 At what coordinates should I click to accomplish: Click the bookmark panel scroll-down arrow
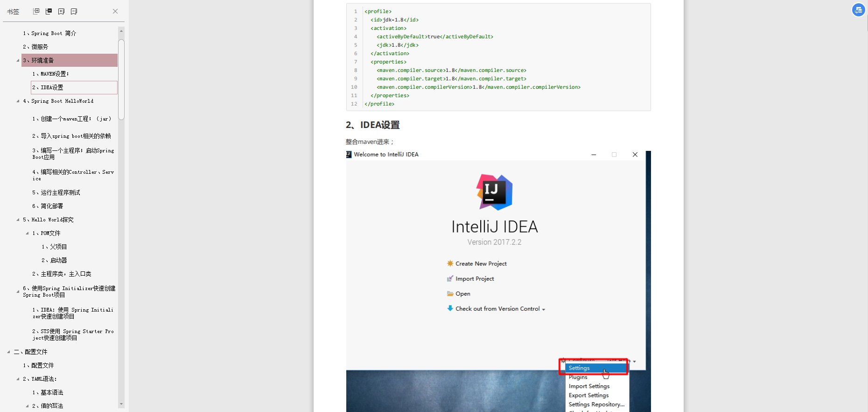[121, 404]
